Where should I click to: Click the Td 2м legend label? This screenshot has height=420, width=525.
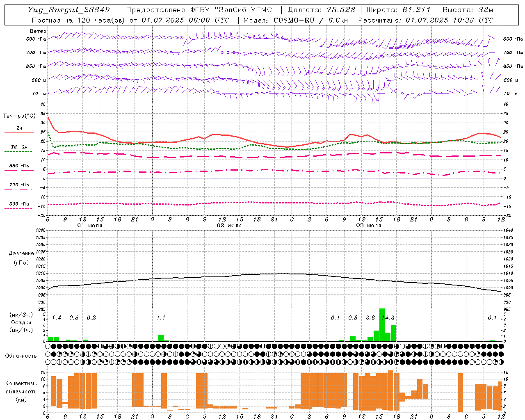coord(19,147)
